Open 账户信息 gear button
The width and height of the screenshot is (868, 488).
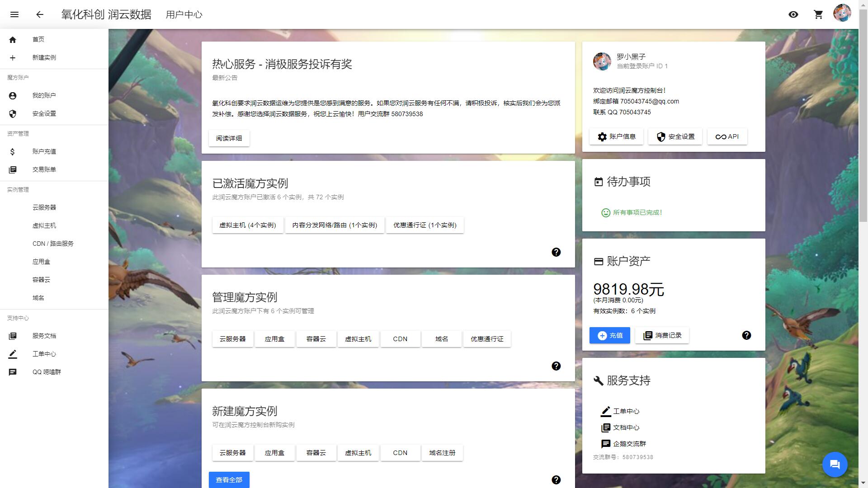(x=616, y=136)
